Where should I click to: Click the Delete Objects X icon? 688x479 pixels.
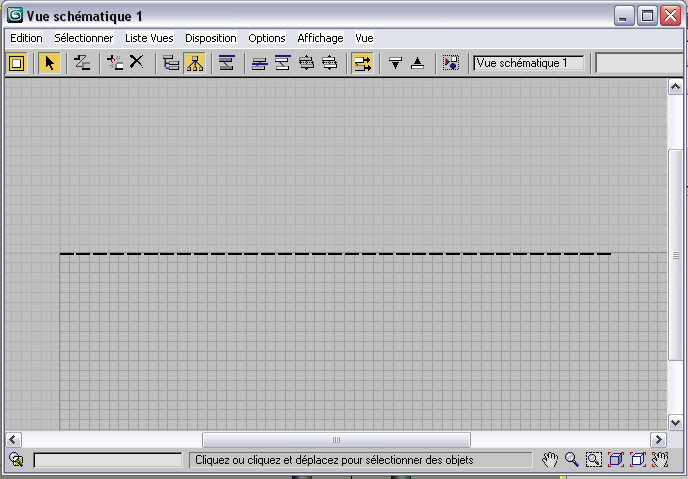136,62
